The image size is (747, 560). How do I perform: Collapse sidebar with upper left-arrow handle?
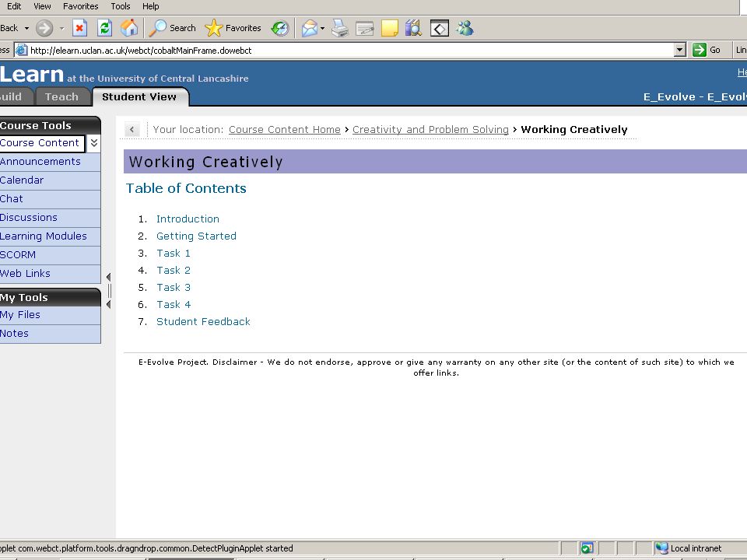point(109,277)
